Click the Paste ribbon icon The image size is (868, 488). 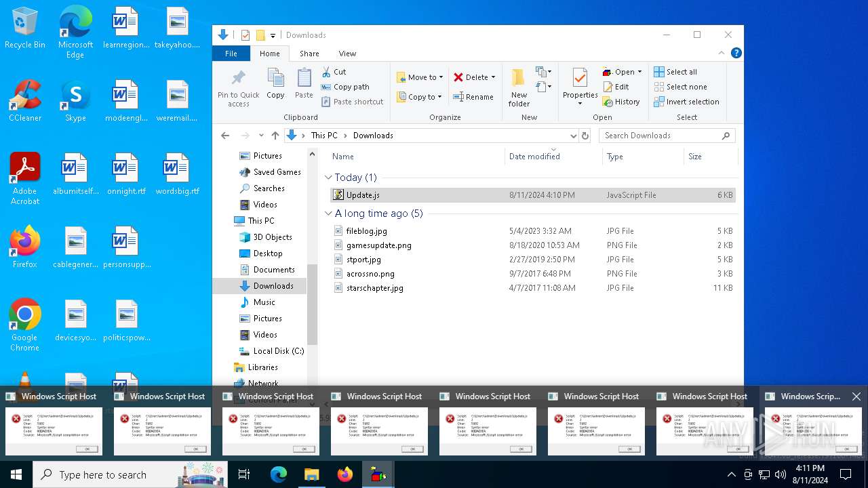[x=304, y=84]
